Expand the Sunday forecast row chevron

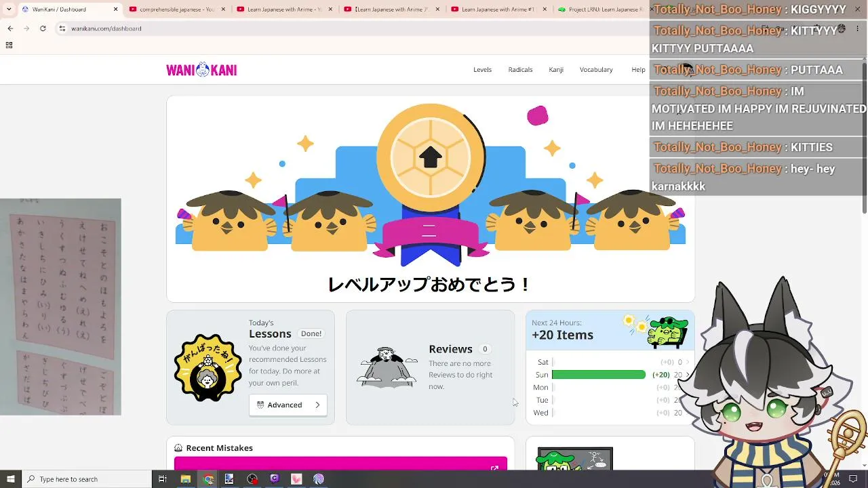click(x=688, y=375)
